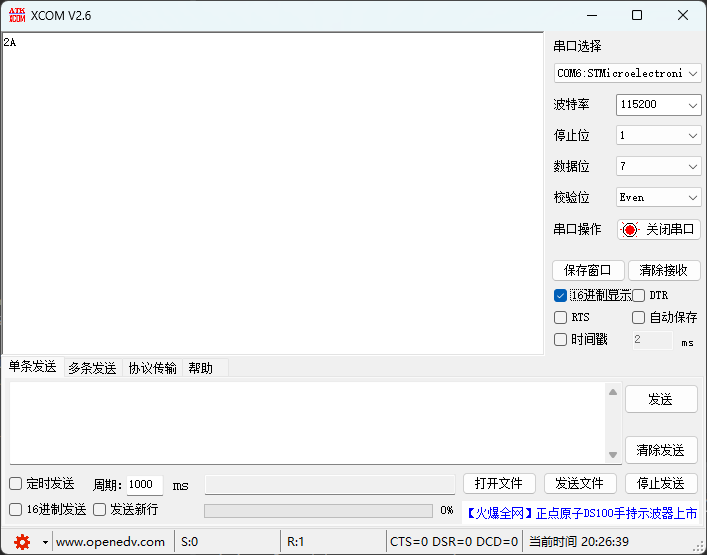Open the 正点原子DS100 advertisement link
The height and width of the screenshot is (555, 707).
tap(581, 513)
